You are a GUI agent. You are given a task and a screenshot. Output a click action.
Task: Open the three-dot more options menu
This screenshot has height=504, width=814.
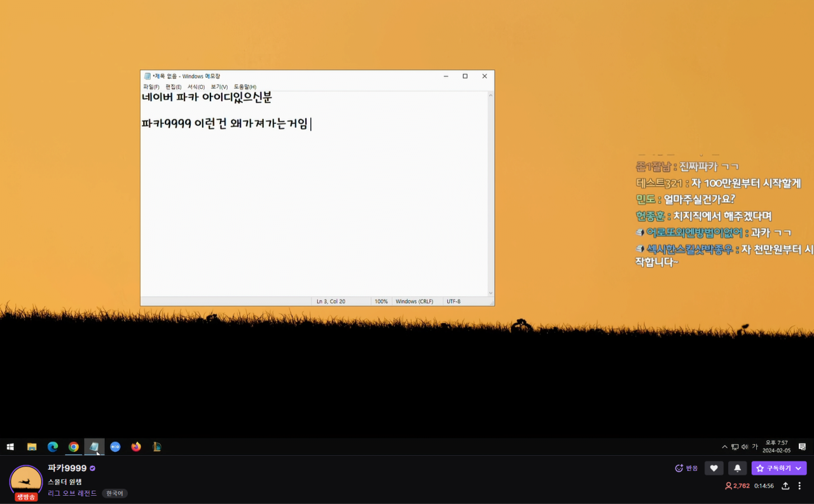tap(799, 486)
